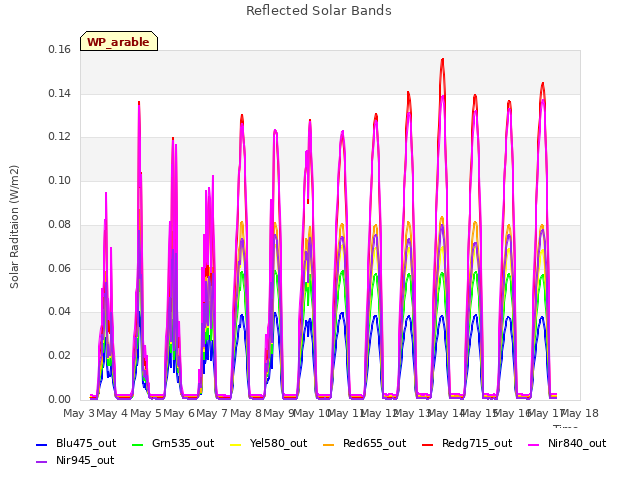Viewport: 640px width, 480px height.
Task: Toggle the Blu475_out legend entry
Action: pyautogui.click(x=76, y=443)
